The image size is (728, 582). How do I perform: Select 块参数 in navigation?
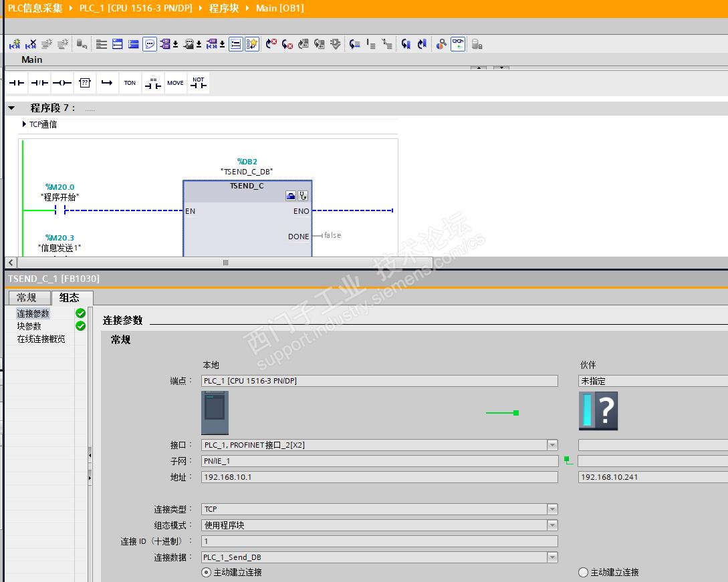(29, 326)
